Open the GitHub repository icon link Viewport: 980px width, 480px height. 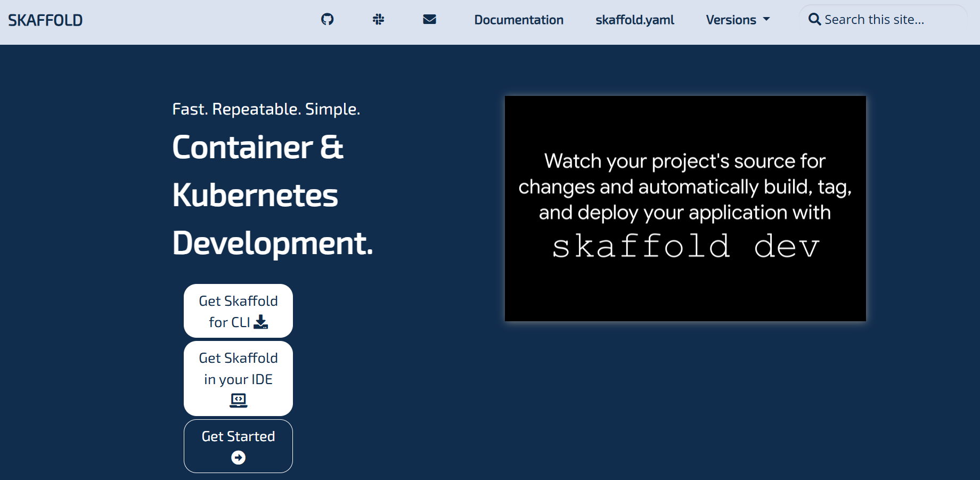[327, 20]
